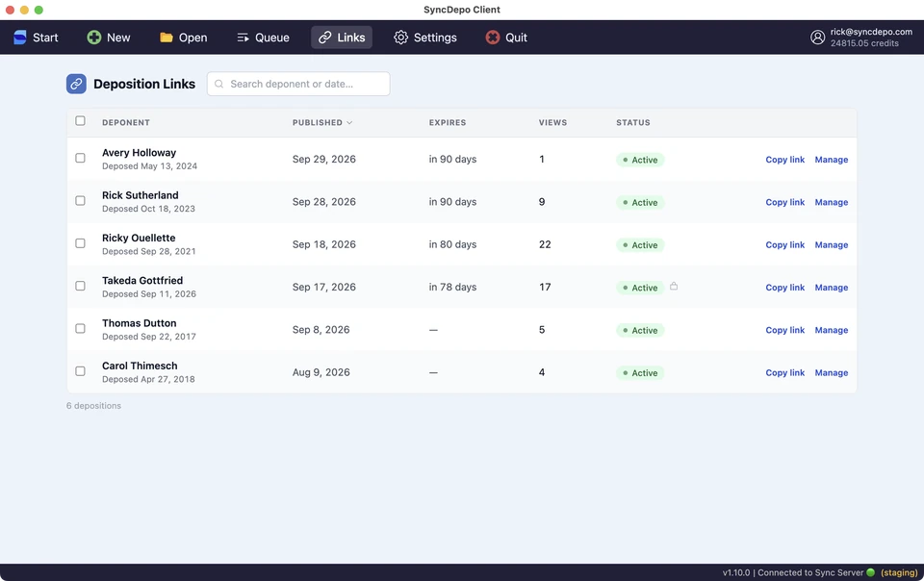Click published date Sep 29, 2026
Viewport: 924px width, 581px height.
(324, 159)
